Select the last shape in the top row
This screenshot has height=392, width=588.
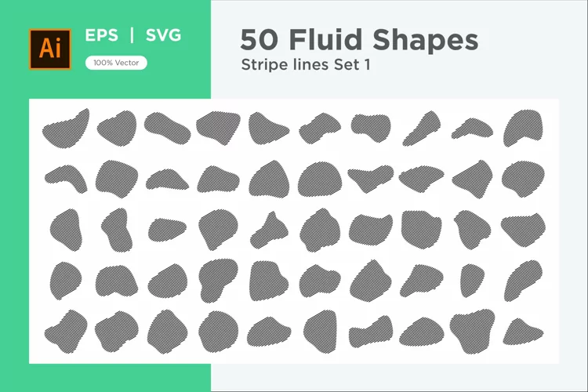point(523,128)
